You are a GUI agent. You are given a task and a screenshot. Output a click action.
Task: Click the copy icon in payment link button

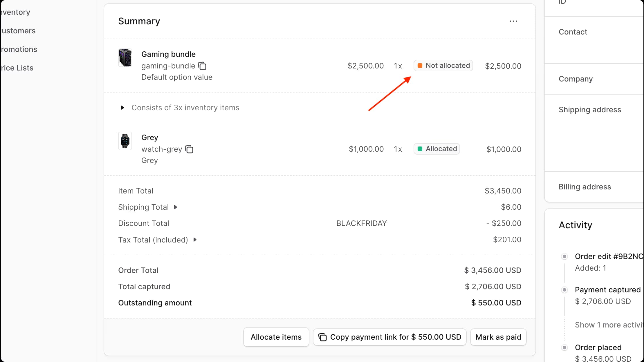click(322, 337)
